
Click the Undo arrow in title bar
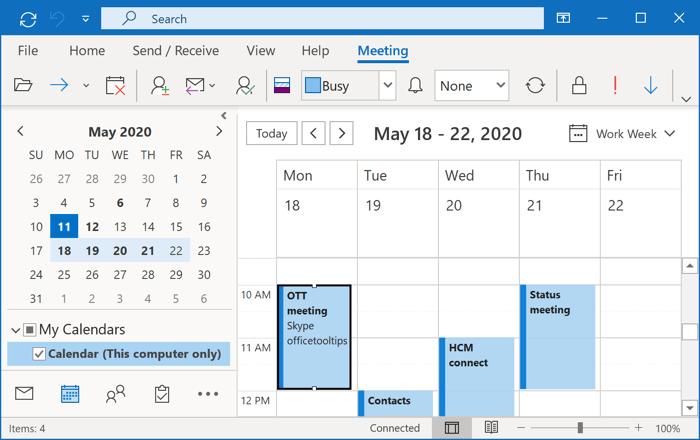(x=57, y=19)
